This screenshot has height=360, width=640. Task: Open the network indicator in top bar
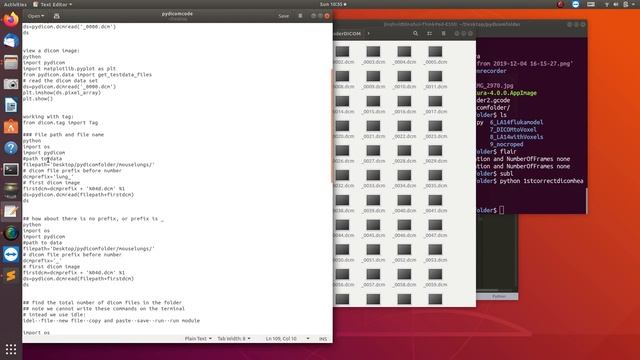tap(607, 4)
